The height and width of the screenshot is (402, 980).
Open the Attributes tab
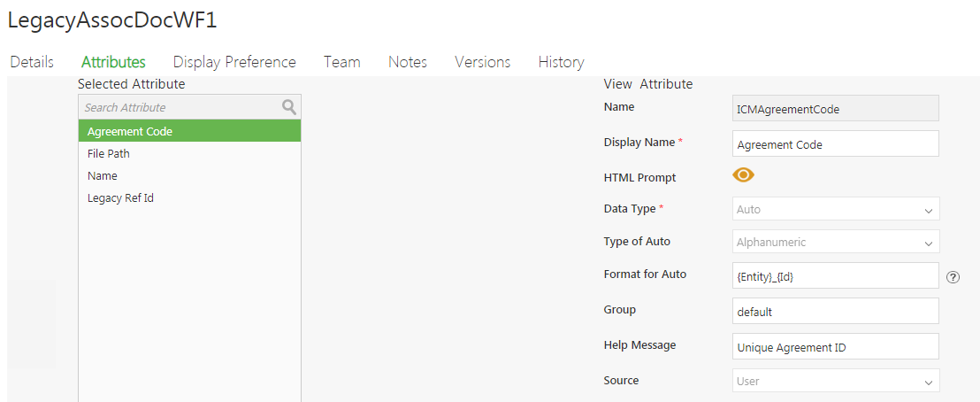coord(113,62)
